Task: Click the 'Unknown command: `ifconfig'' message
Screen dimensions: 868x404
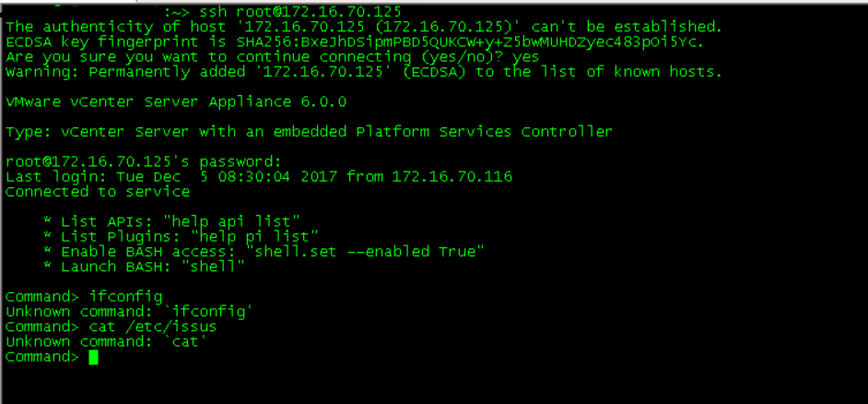Action: (129, 312)
